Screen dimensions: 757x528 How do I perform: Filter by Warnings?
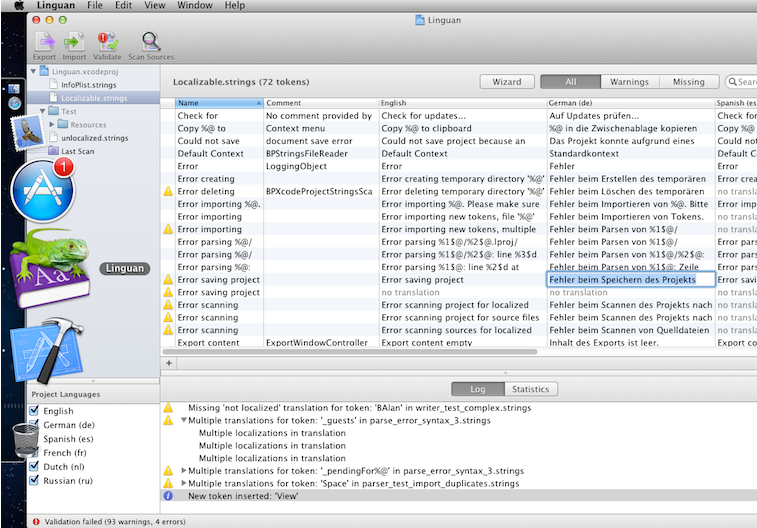point(629,82)
